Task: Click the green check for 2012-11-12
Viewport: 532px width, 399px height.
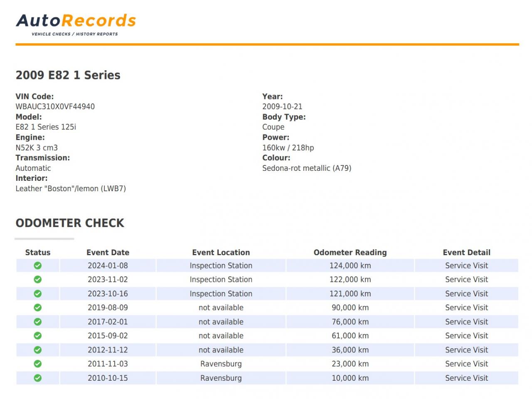Action: (38, 350)
